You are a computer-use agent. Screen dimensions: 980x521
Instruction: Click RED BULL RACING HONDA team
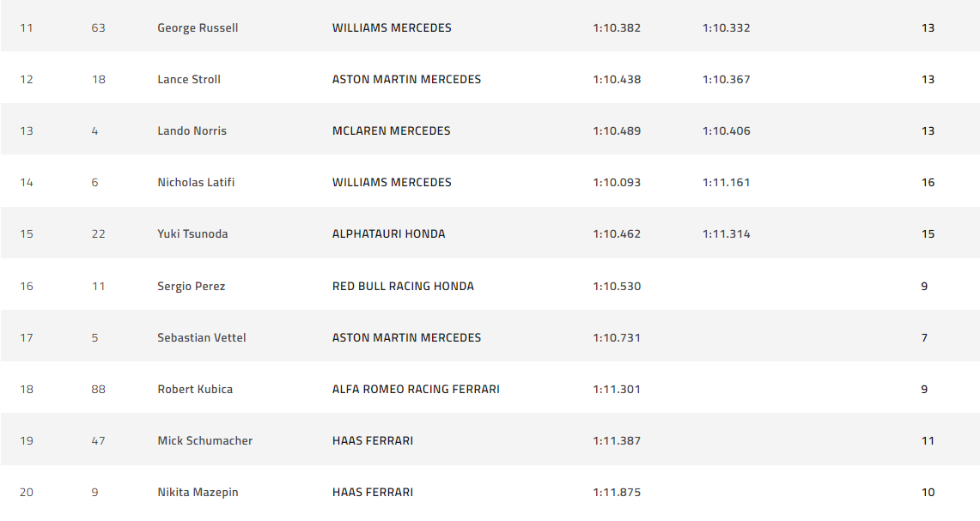click(403, 286)
